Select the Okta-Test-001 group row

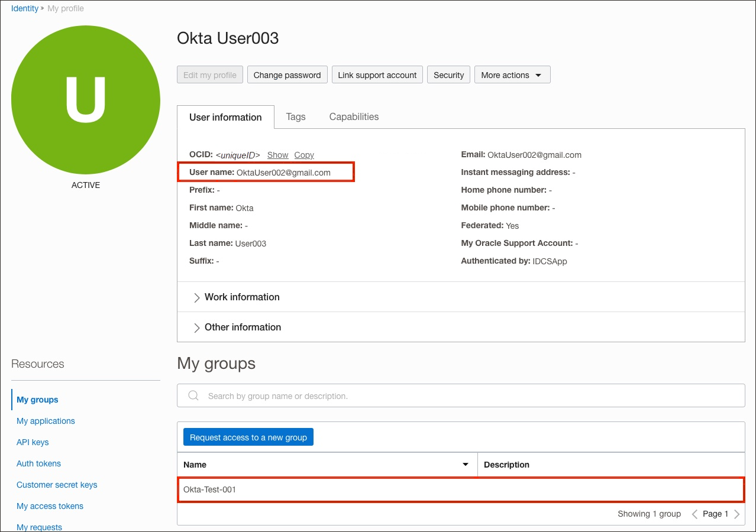click(461, 489)
